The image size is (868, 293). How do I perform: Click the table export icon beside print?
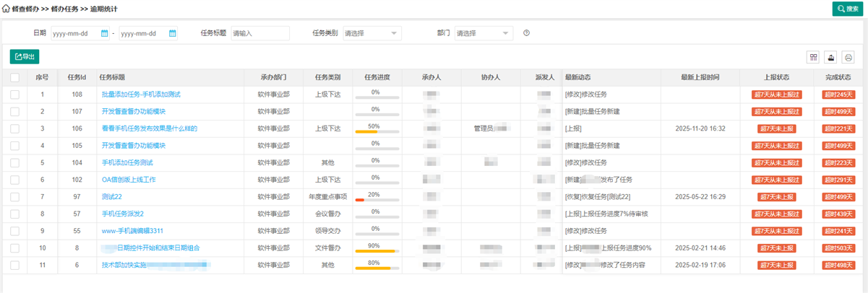[x=831, y=57]
